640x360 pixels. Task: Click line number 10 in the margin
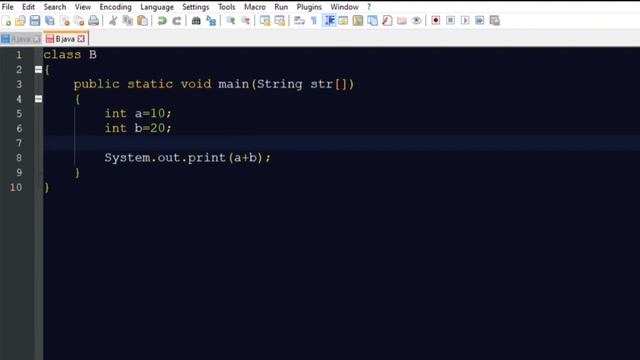(16, 187)
